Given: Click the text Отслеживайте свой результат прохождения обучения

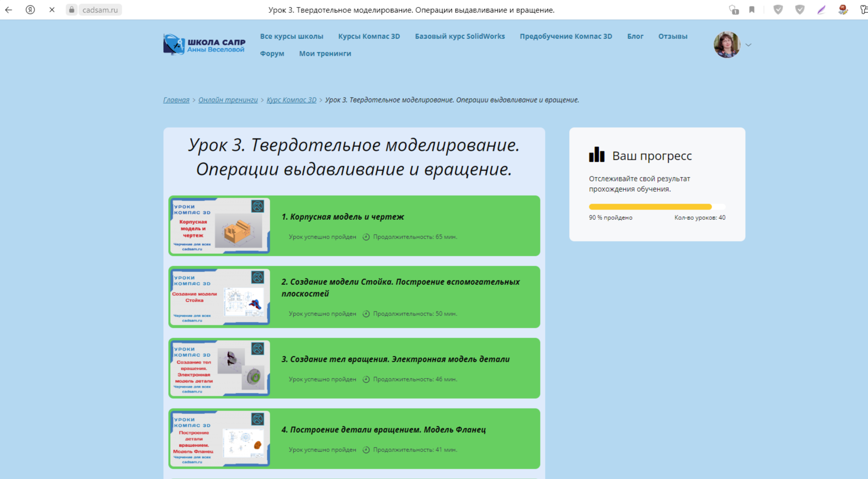Looking at the screenshot, I should tap(640, 184).
